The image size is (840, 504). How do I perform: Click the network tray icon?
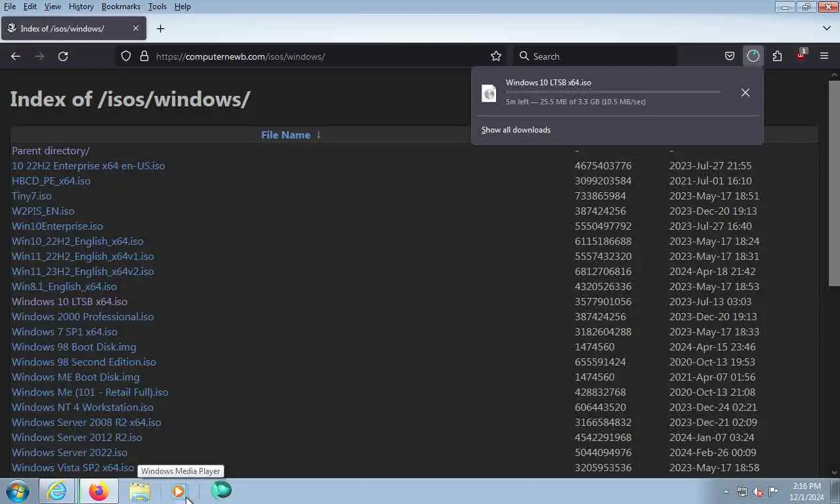[x=742, y=492]
